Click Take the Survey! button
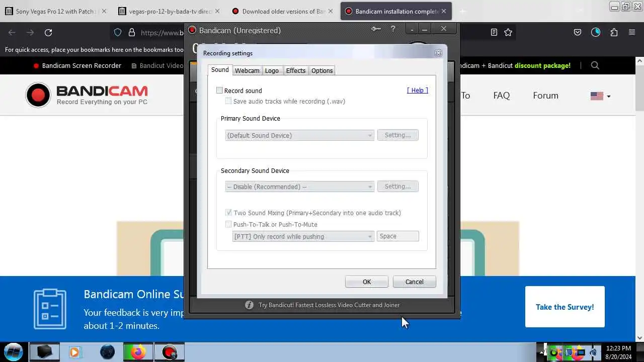The width and height of the screenshot is (644, 362). [x=565, y=307]
